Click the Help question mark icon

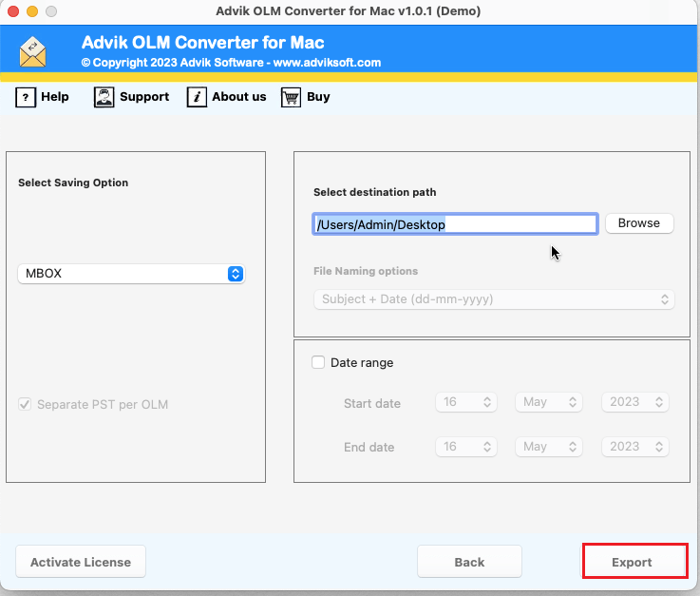coord(26,97)
